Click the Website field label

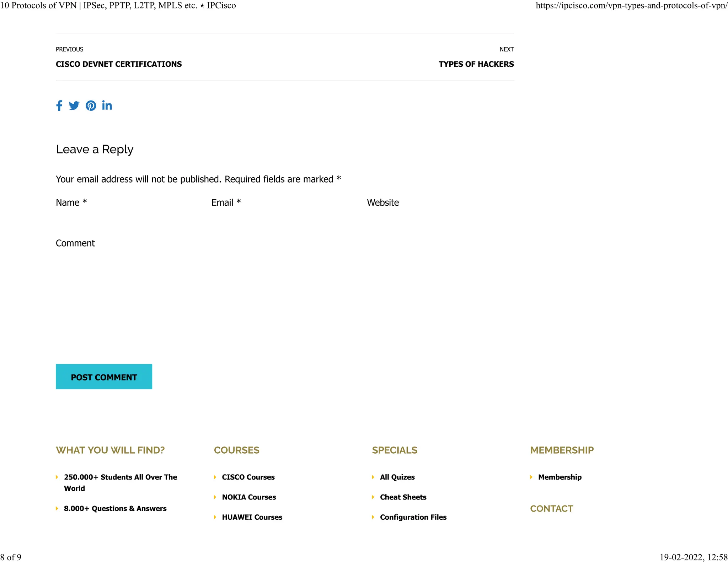coord(382,202)
